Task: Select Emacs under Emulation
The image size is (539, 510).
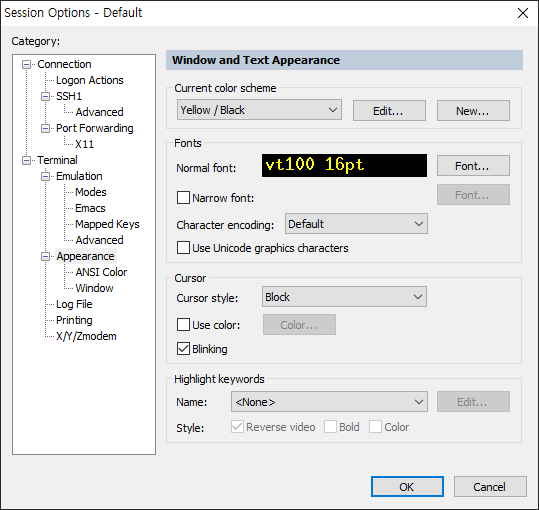Action: [x=90, y=208]
